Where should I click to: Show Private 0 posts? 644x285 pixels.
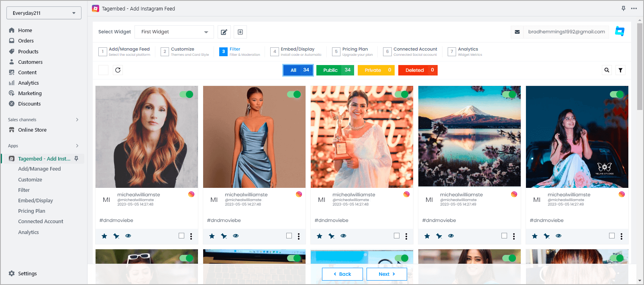[x=376, y=70]
